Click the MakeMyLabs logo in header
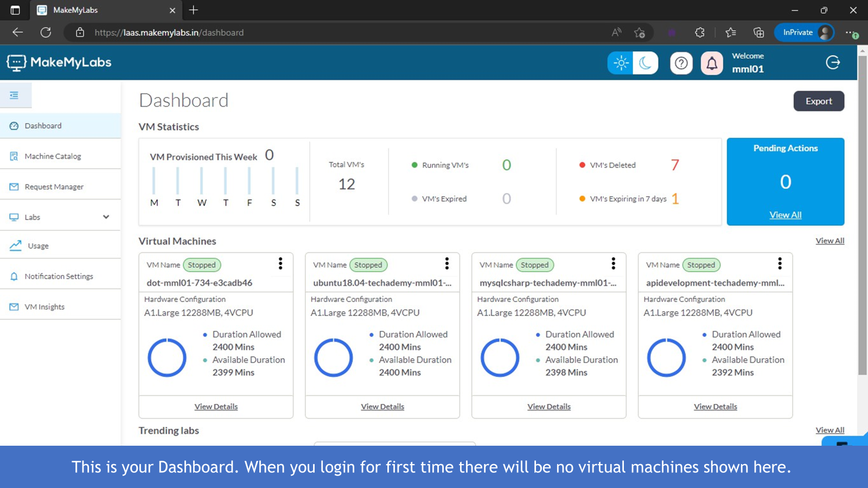 point(59,63)
